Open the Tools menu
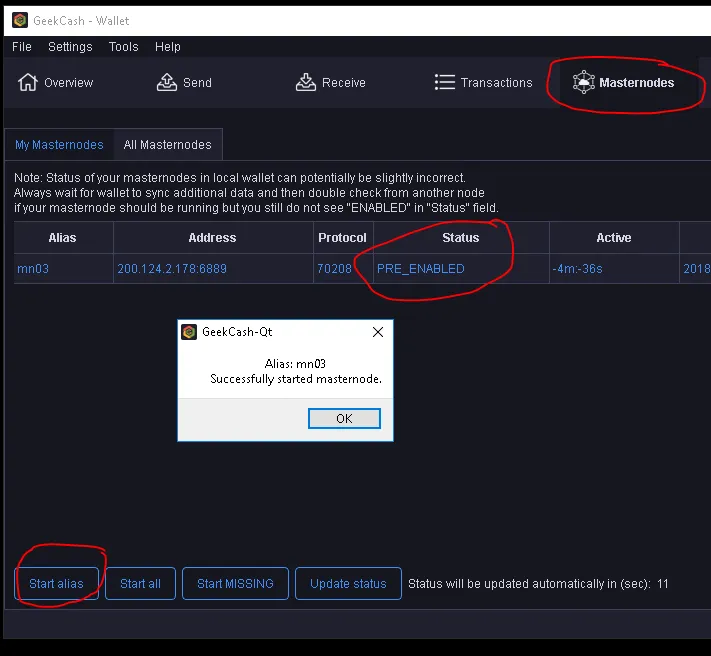Viewport: 711px width, 656px height. point(123,47)
